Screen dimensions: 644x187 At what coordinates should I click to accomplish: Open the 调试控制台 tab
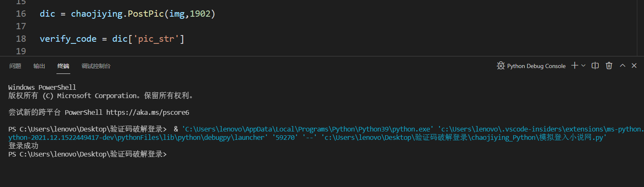point(96,66)
